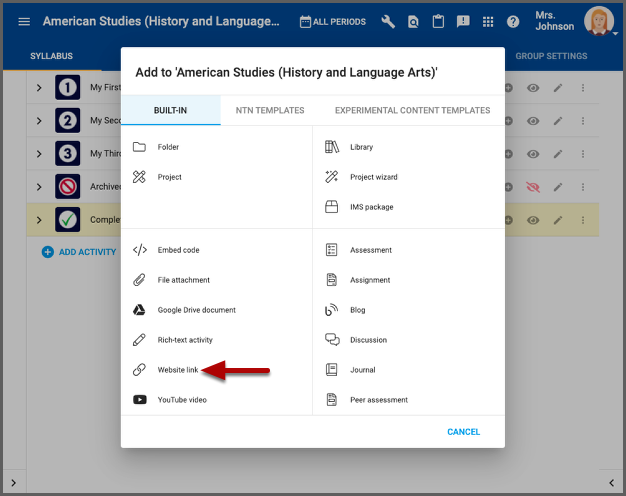
Task: Click the wrench tools icon
Action: pos(386,22)
